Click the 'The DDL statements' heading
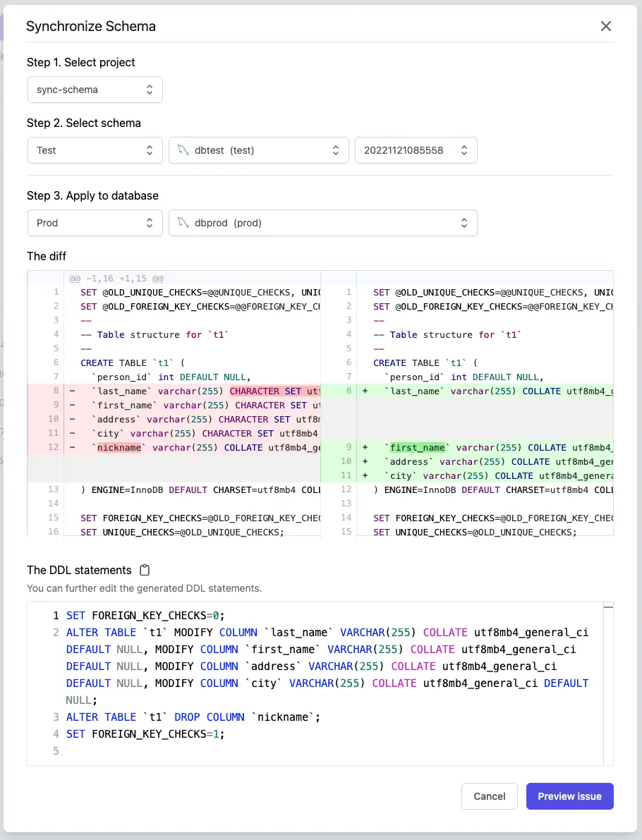The image size is (642, 840). coord(79,570)
